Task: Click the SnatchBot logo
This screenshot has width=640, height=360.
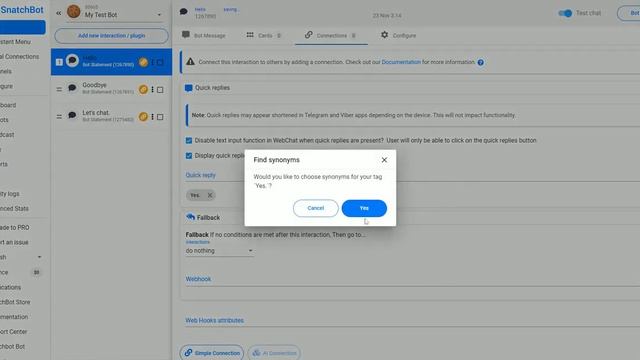Action: [22, 10]
